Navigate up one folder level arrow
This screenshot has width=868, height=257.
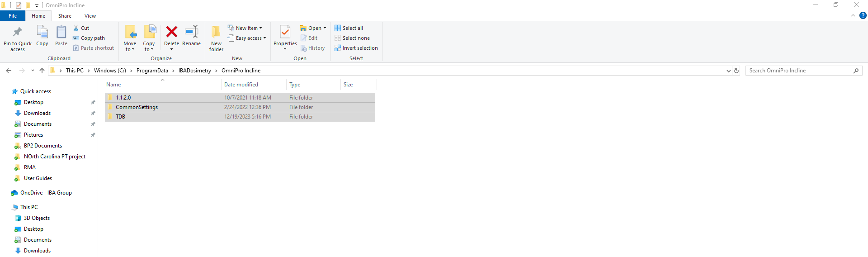pyautogui.click(x=42, y=71)
